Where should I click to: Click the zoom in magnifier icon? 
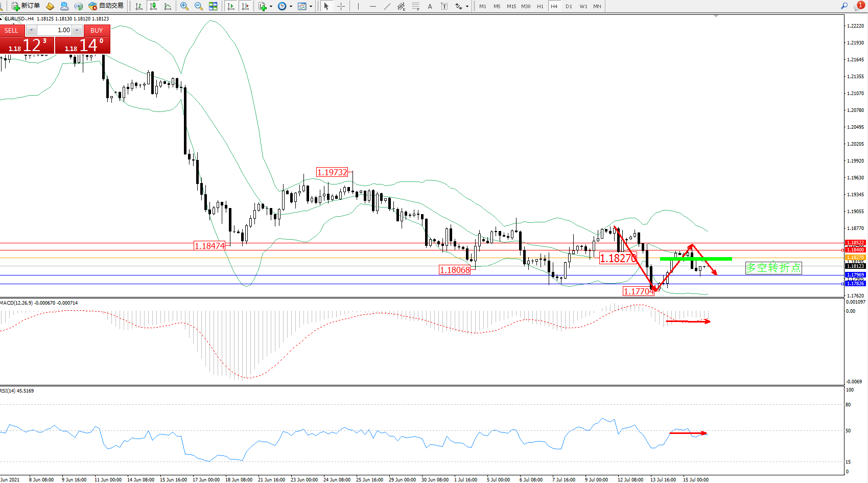184,6
